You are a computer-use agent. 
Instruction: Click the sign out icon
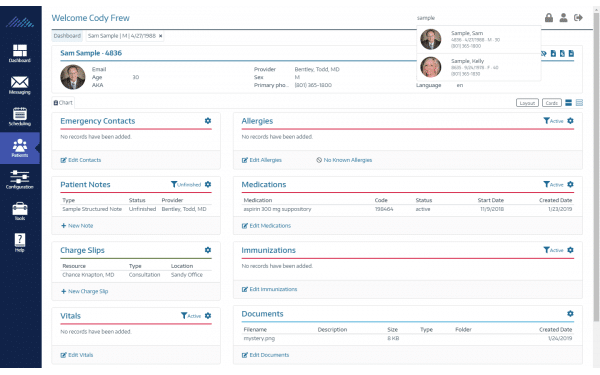point(578,18)
